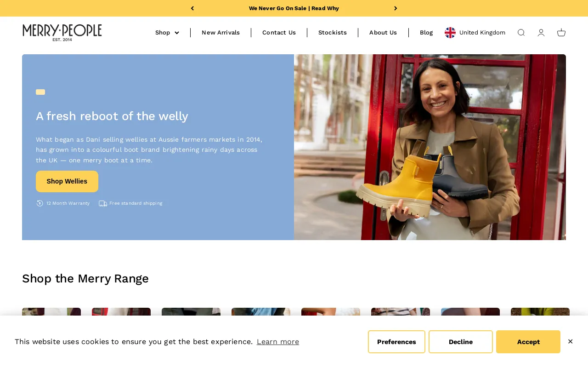Expand the Shop dropdown menu
The image size is (588, 368).
[x=167, y=33]
